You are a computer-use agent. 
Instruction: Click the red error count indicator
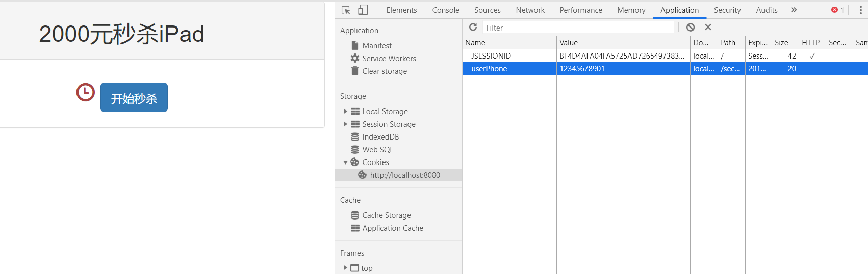(x=837, y=10)
